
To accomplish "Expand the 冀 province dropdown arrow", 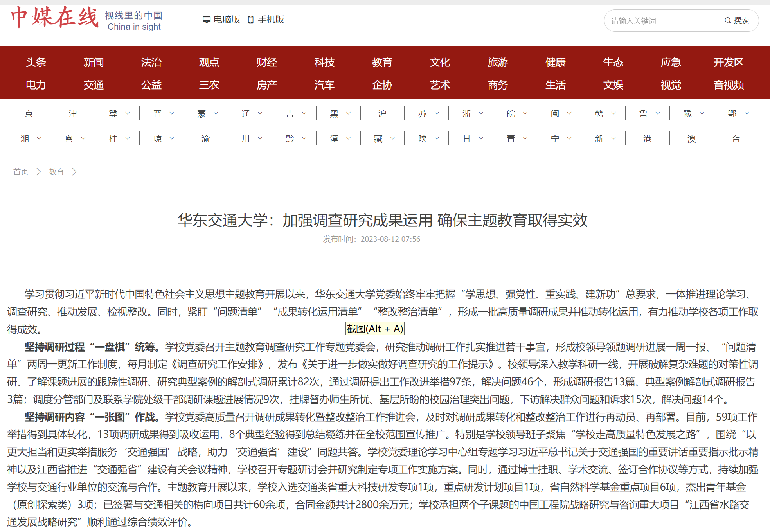I will pyautogui.click(x=128, y=113).
